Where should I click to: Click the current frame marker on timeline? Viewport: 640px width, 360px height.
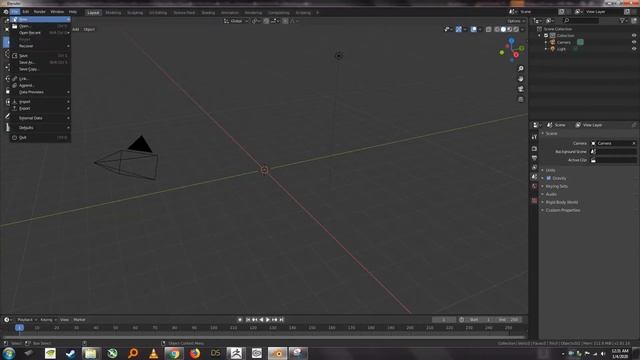[x=19, y=327]
